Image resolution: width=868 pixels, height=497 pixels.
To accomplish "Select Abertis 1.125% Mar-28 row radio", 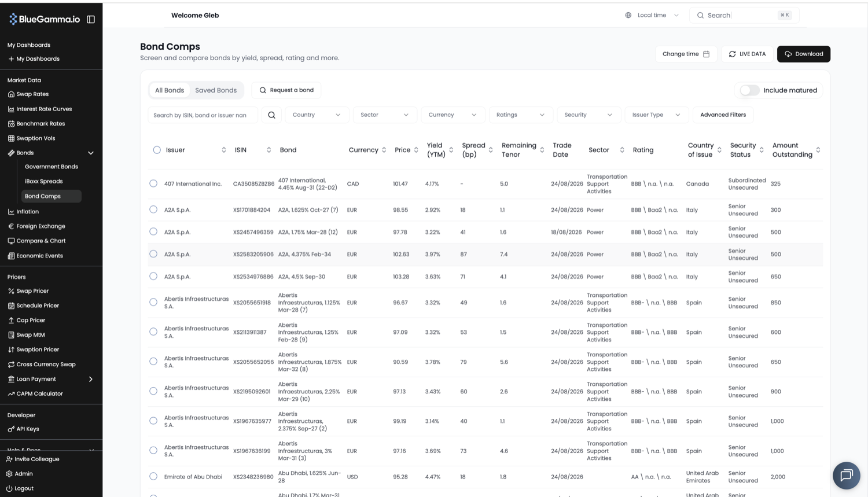I will pos(153,302).
